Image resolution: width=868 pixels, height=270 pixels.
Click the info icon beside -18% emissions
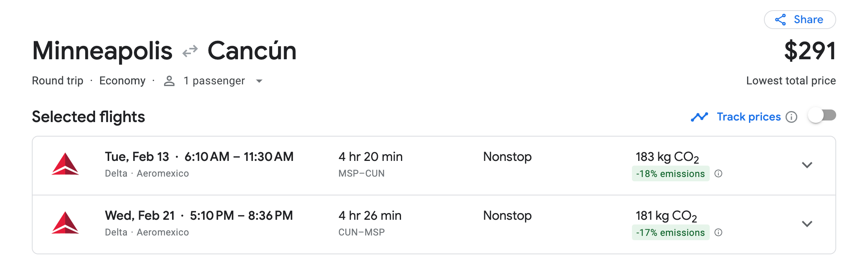[x=718, y=174]
